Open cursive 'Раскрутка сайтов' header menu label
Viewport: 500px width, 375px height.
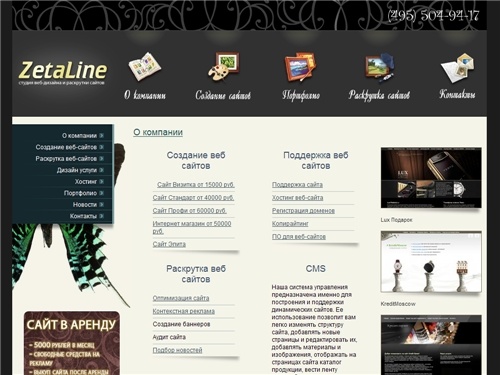tap(379, 95)
